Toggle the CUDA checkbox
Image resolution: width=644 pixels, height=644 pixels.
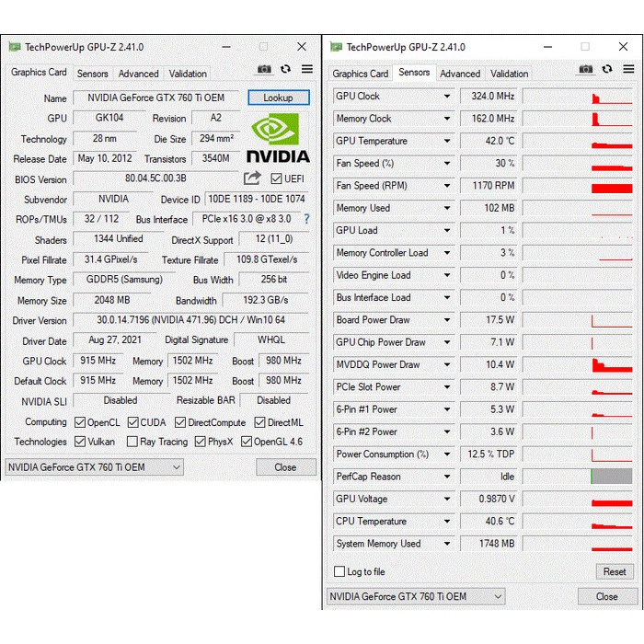click(x=132, y=422)
